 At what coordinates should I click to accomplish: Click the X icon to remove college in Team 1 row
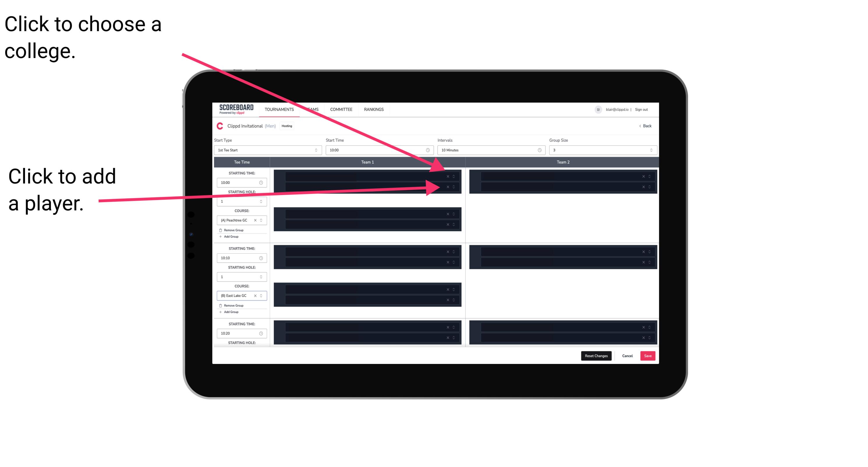point(448,176)
